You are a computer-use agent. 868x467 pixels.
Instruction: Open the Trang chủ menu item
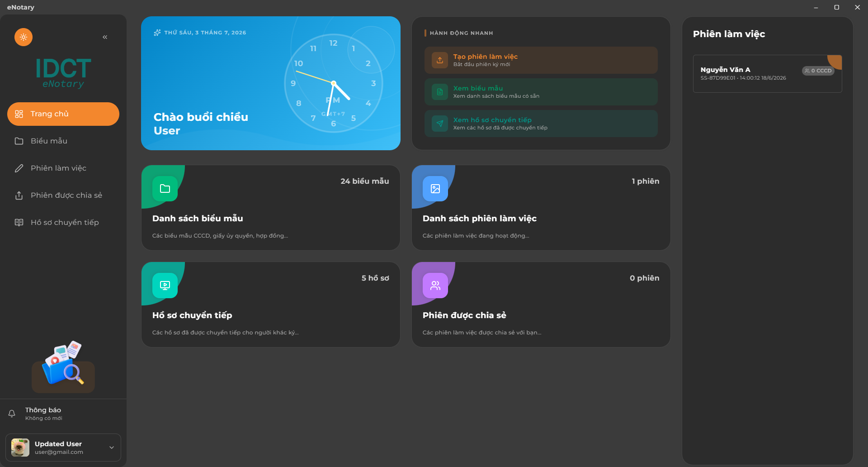coord(63,114)
